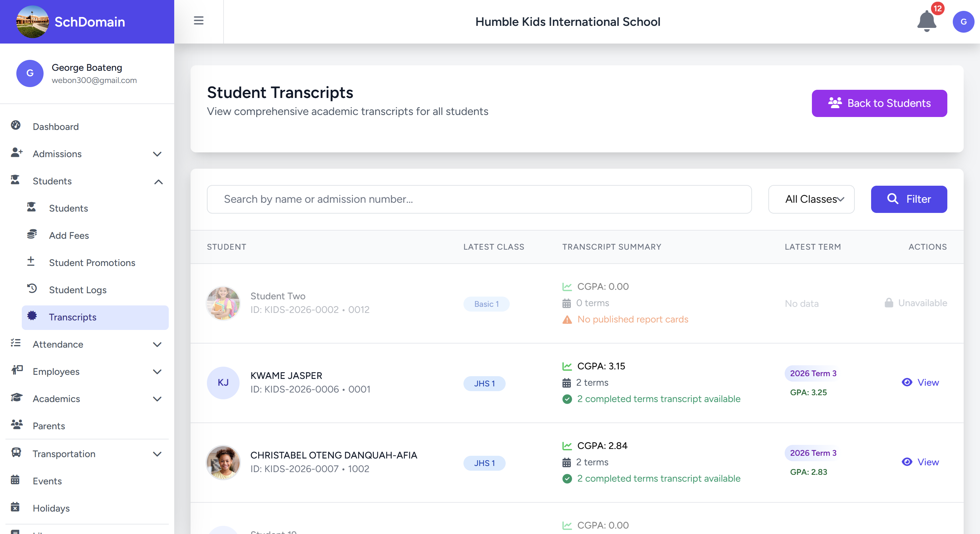
Task: Click the webon300@gmail.com email text
Action: point(94,80)
